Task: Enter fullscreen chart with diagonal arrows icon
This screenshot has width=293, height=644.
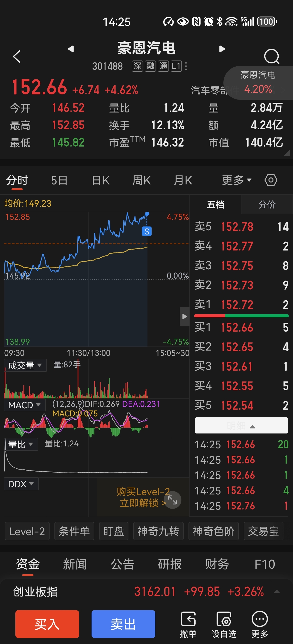Action: pyautogui.click(x=172, y=500)
